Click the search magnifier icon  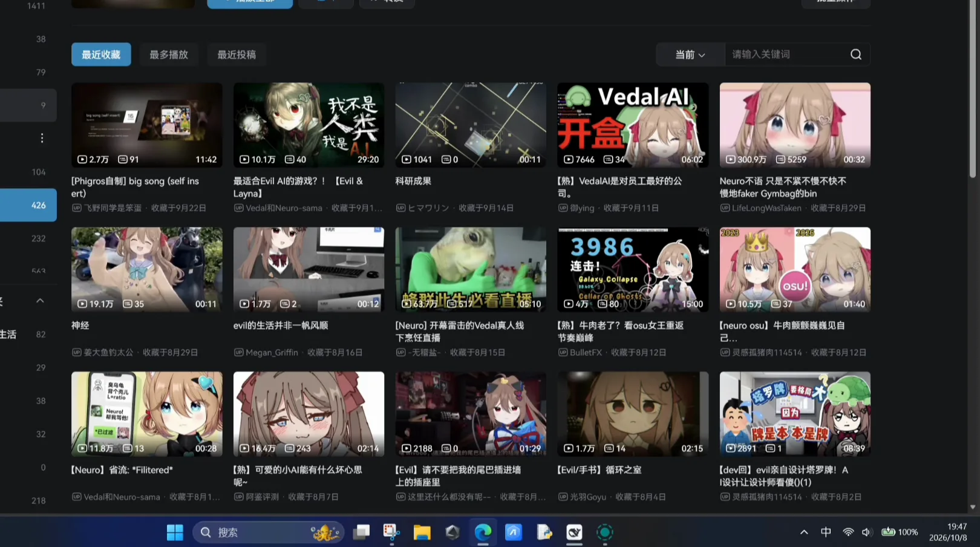856,54
